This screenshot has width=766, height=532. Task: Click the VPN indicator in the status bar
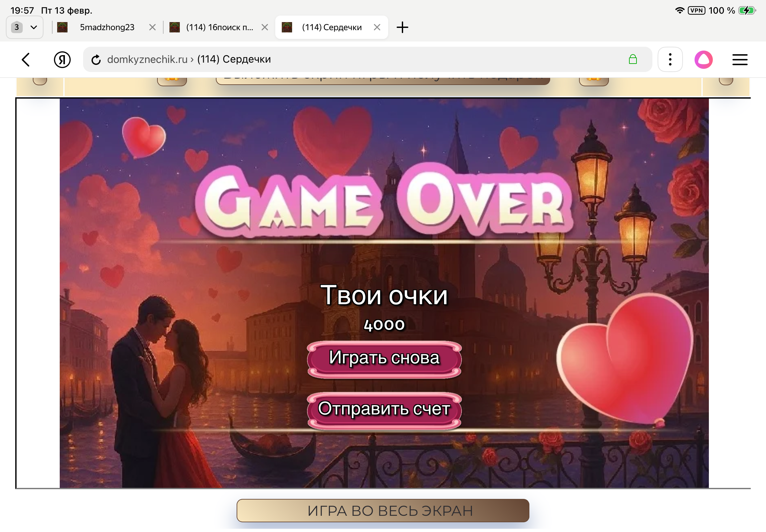[696, 10]
